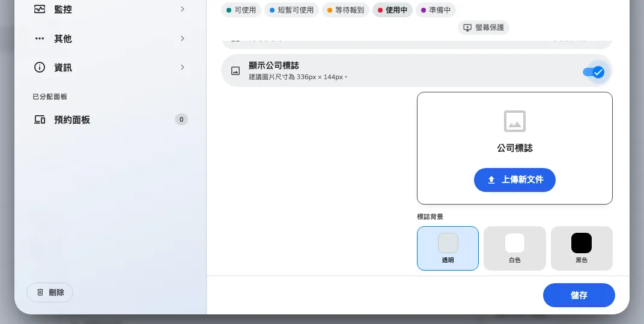This screenshot has width=644, height=324.
Task: Select the 等待報到 status tab
Action: click(x=345, y=10)
